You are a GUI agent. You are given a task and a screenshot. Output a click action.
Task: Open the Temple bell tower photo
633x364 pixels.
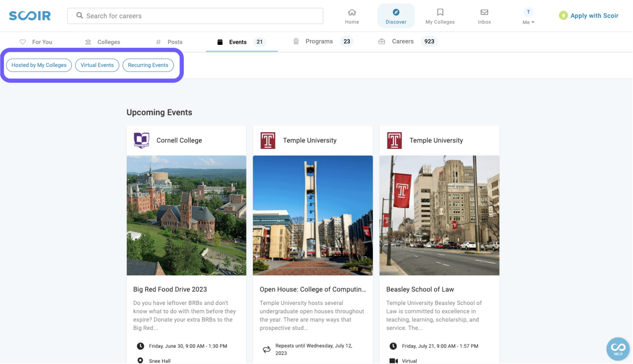point(313,215)
